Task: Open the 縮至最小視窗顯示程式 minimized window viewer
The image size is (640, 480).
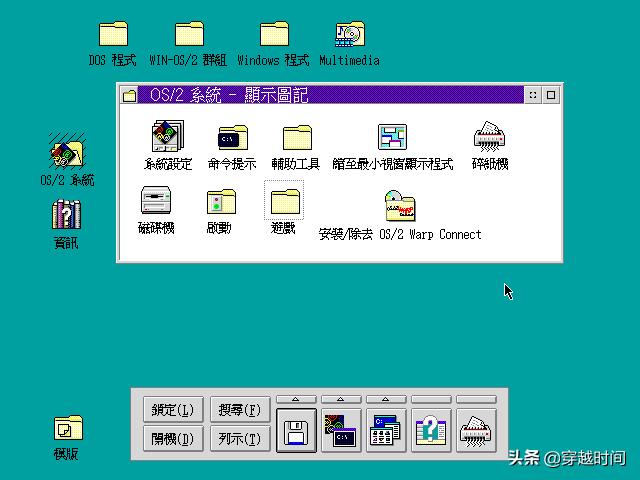Action: click(x=392, y=138)
